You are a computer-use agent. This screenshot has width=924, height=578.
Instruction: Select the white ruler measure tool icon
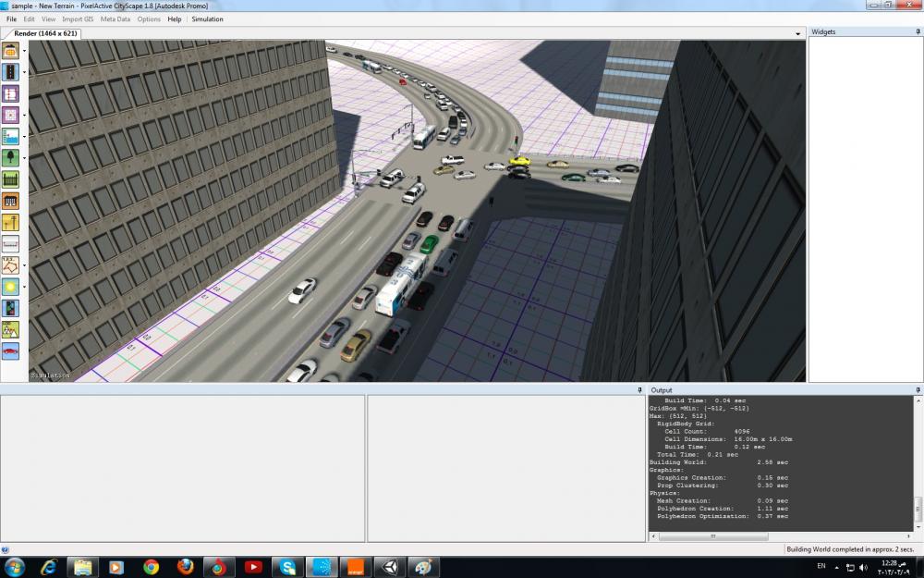click(x=10, y=243)
